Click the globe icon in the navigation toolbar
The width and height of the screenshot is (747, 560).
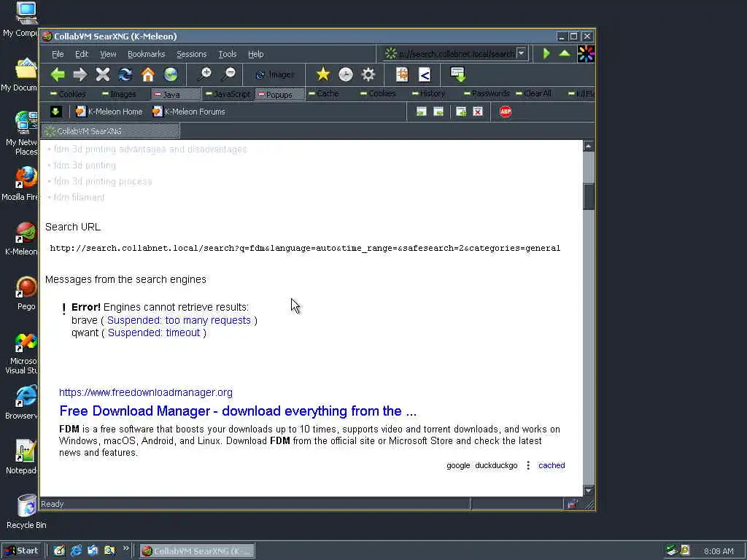coord(171,74)
